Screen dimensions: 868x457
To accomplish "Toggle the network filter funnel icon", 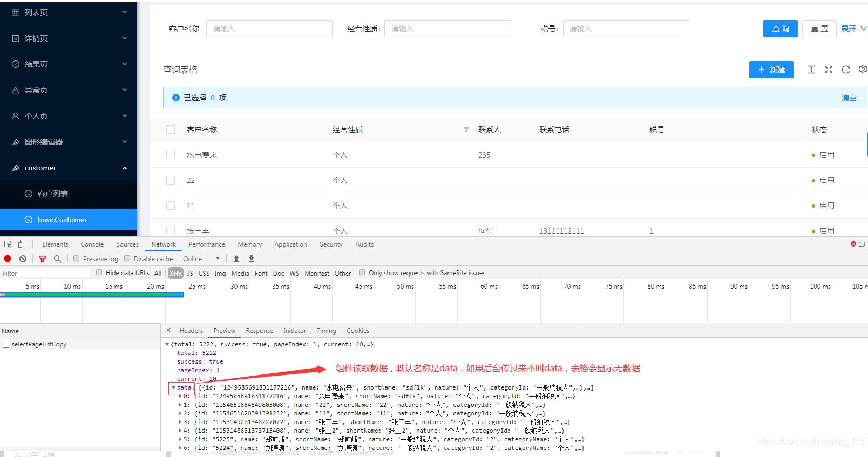I will coord(43,259).
